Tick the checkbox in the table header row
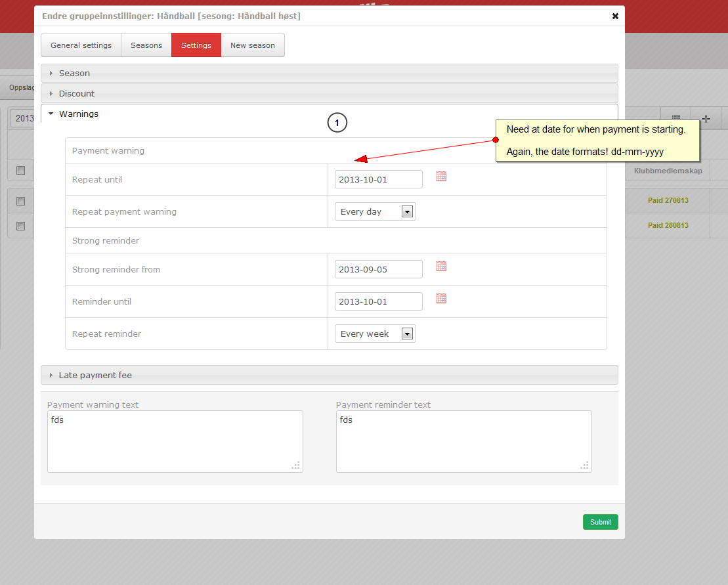728x585 pixels. pyautogui.click(x=20, y=170)
